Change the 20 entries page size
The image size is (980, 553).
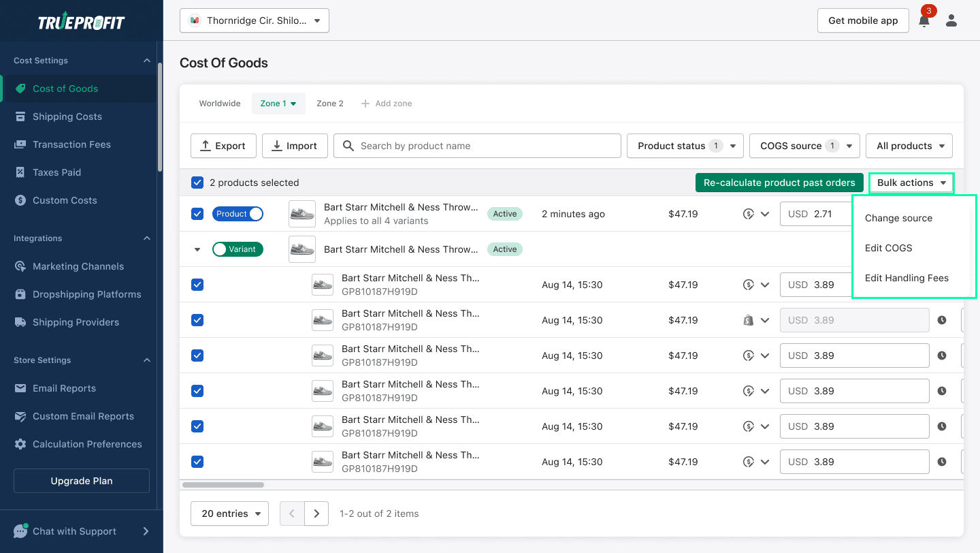tap(230, 513)
